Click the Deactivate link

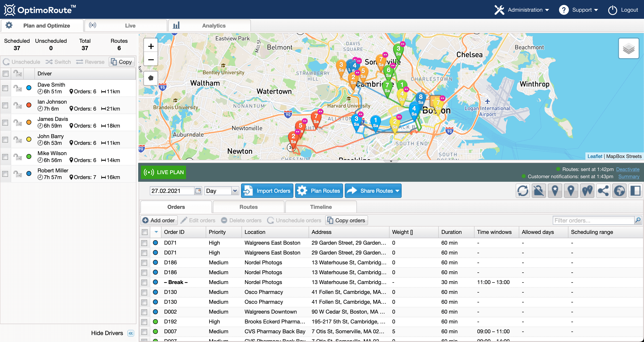point(627,169)
